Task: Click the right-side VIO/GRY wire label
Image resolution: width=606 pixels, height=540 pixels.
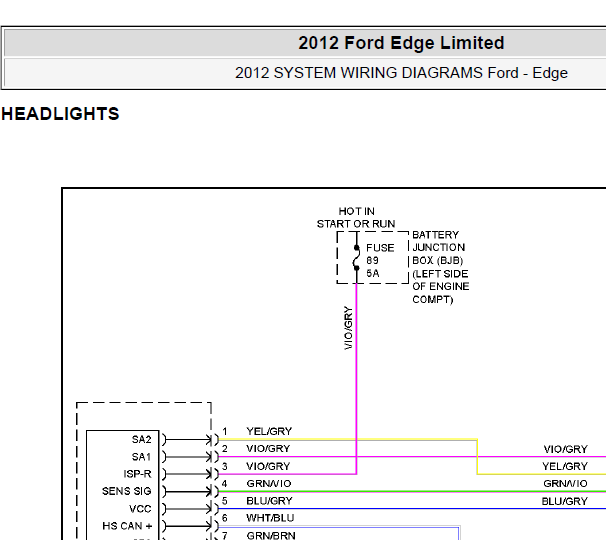Action: 566,449
